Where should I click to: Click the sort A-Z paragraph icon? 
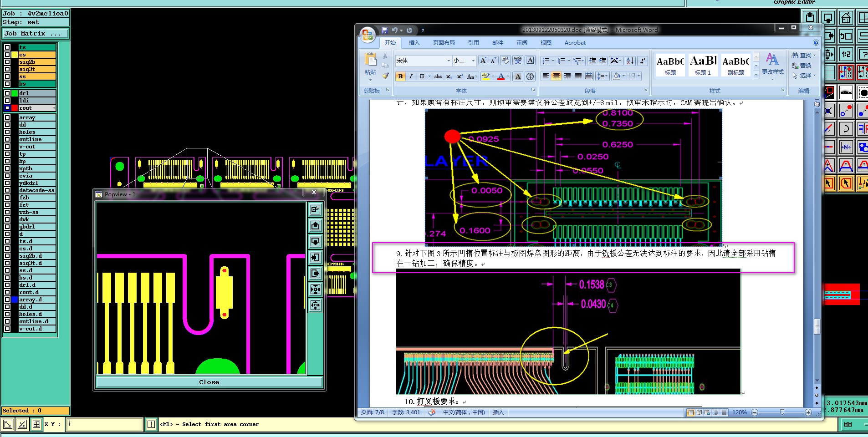pos(630,61)
